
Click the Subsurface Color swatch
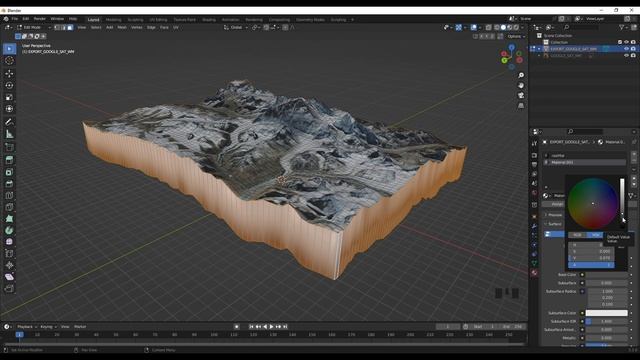[607, 313]
